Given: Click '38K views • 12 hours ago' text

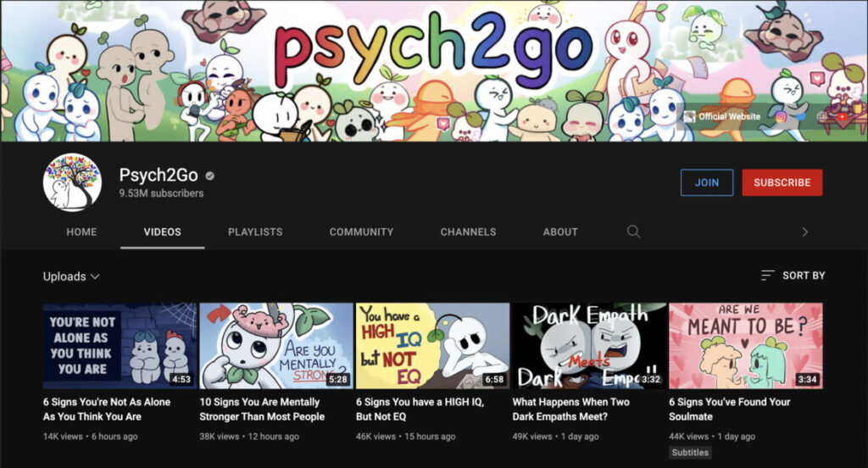Looking at the screenshot, I should click(x=249, y=437).
